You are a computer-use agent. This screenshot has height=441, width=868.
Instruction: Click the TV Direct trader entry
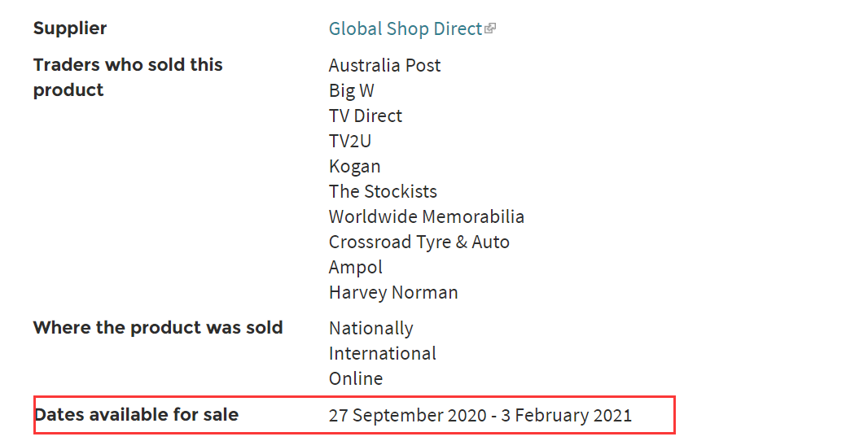pos(366,116)
